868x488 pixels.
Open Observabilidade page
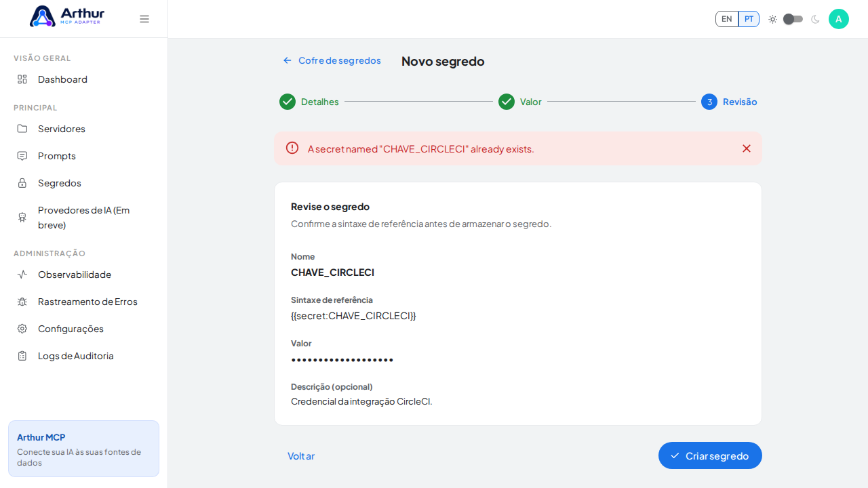pos(83,274)
